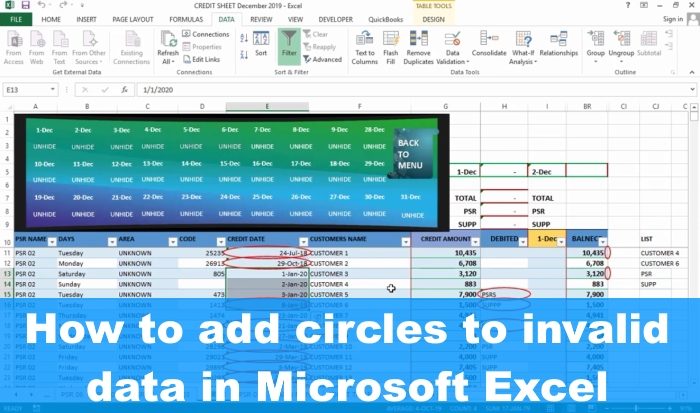The width and height of the screenshot is (700, 413).
Task: Import data From Web
Action: click(37, 48)
